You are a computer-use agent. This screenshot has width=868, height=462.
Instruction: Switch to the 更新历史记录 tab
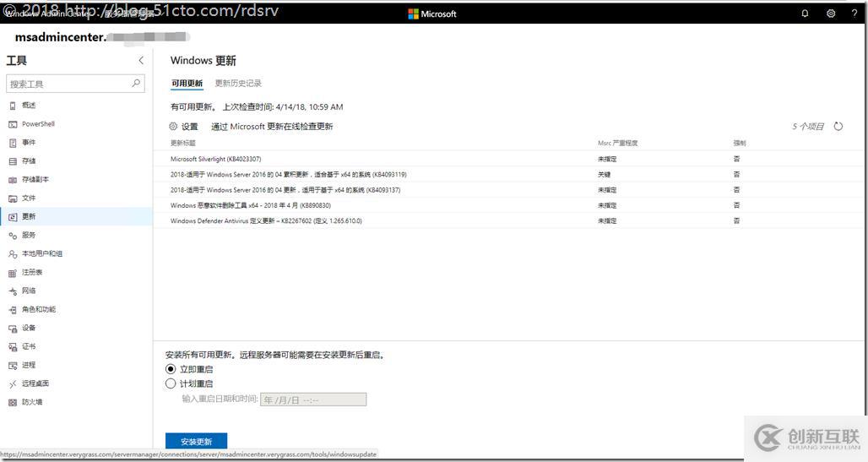pyautogui.click(x=238, y=83)
